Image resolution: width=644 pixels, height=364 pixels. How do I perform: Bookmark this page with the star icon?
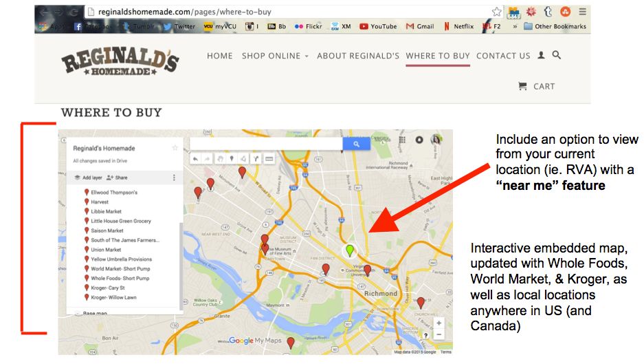496,12
